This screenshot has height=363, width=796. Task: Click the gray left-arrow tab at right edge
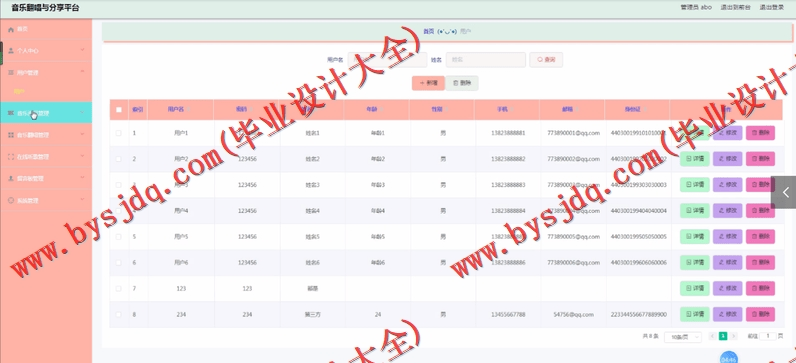(x=784, y=192)
